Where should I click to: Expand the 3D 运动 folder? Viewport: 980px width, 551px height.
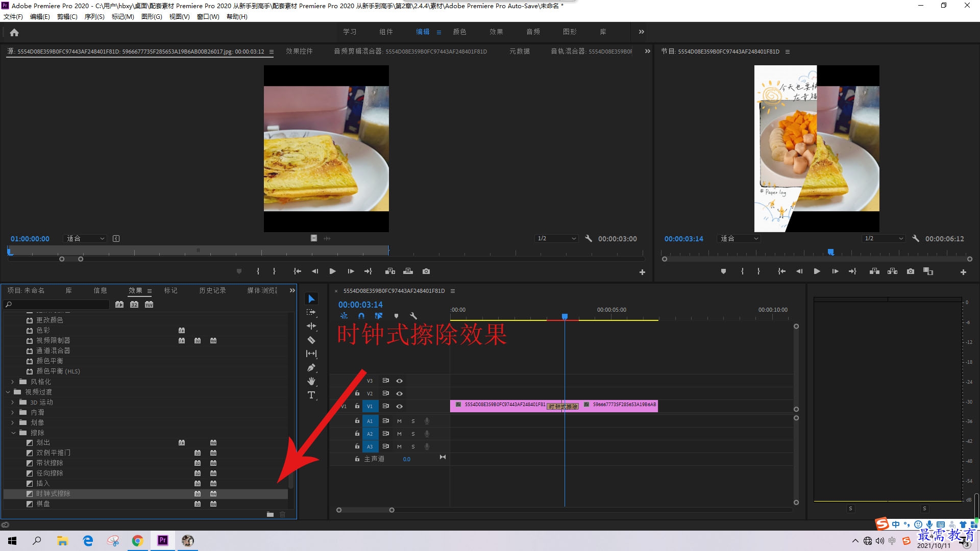[13, 402]
